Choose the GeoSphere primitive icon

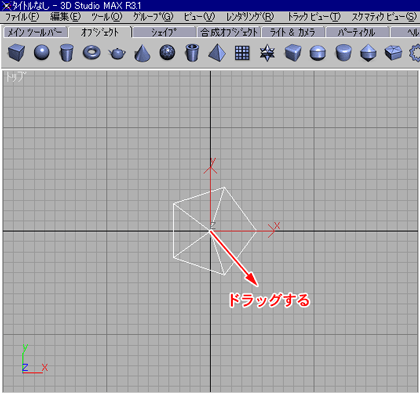[x=167, y=53]
